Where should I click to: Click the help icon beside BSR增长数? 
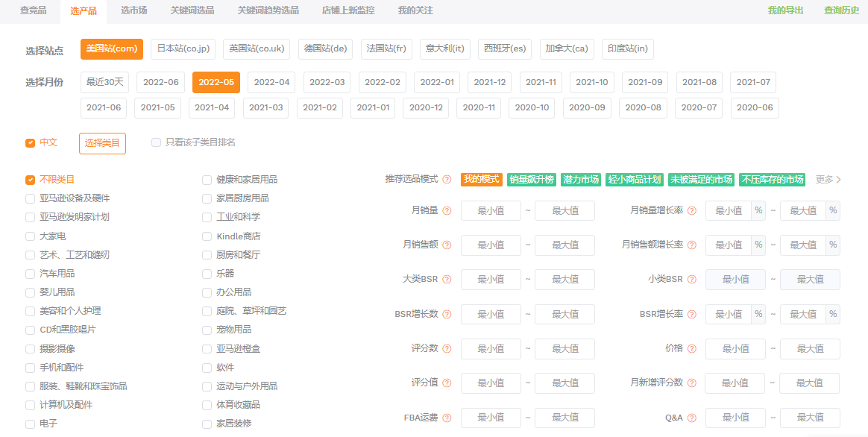tap(446, 314)
